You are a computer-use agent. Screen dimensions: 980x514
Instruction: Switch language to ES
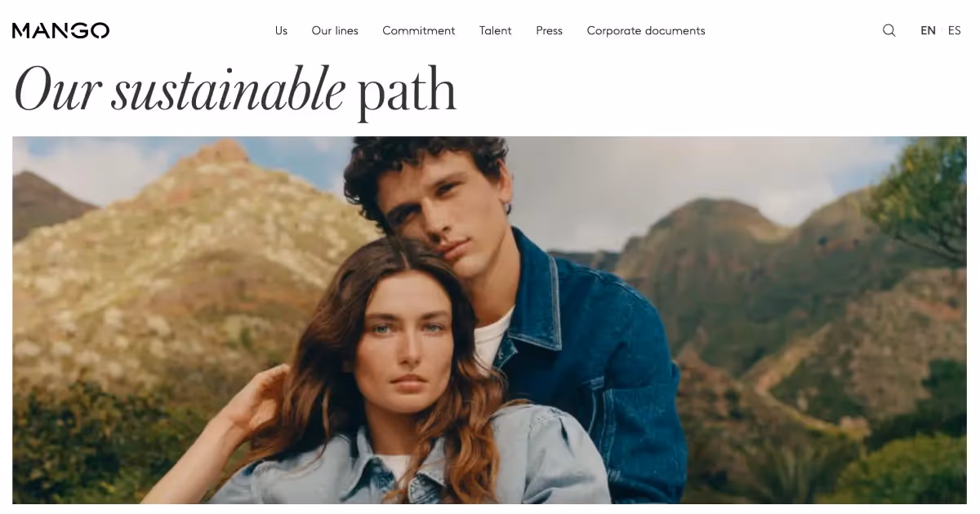[x=954, y=30]
